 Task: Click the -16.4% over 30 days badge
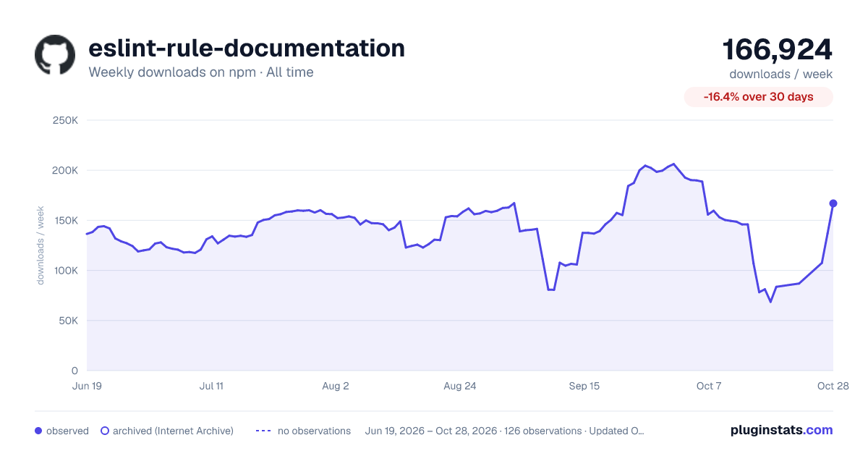point(759,97)
